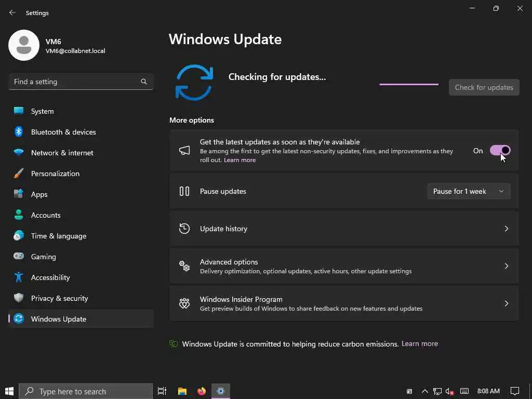Click the Check for updates button
The width and height of the screenshot is (532, 399).
(x=484, y=87)
